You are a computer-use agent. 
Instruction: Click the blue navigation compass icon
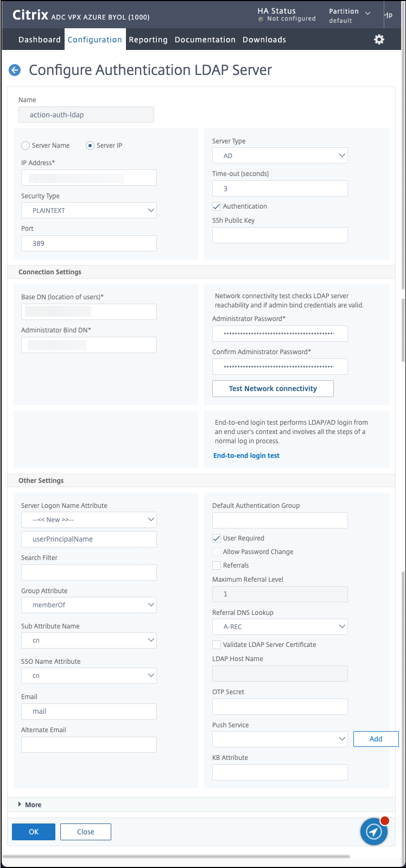[374, 831]
